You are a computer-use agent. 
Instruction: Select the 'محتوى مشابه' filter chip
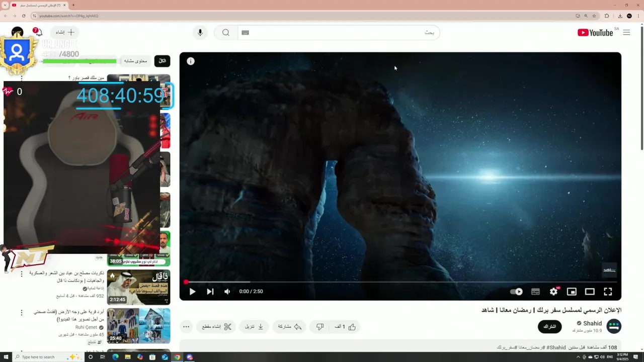click(135, 61)
